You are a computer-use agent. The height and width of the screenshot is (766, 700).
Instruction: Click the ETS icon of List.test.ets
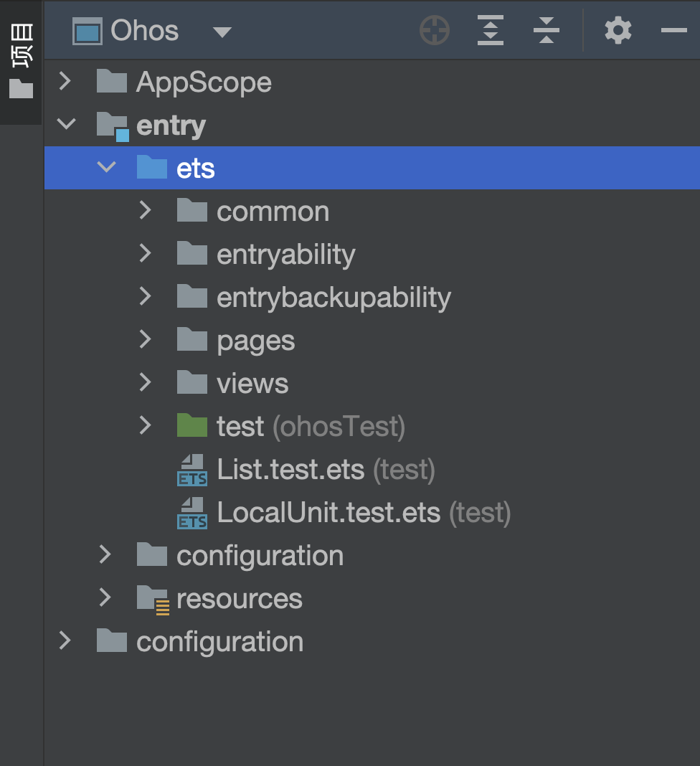coord(192,470)
